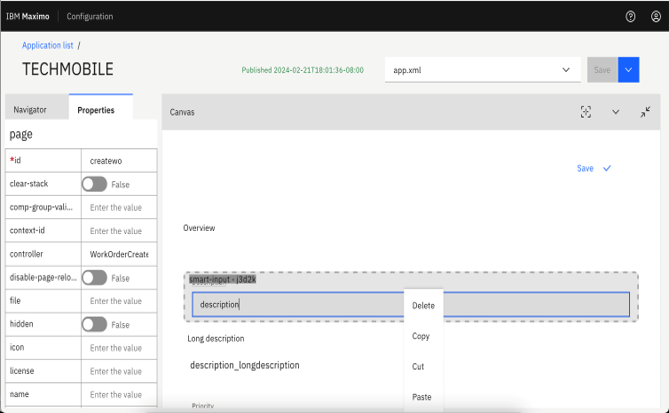The image size is (669, 413).
Task: Expand the Canvas chevron menu
Action: (x=615, y=112)
